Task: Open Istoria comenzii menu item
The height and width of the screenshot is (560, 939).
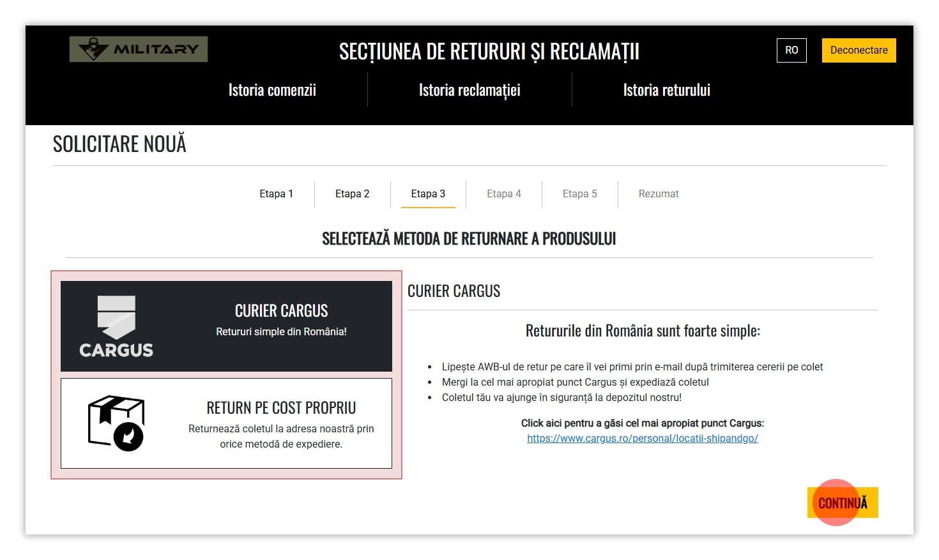Action: (x=272, y=90)
